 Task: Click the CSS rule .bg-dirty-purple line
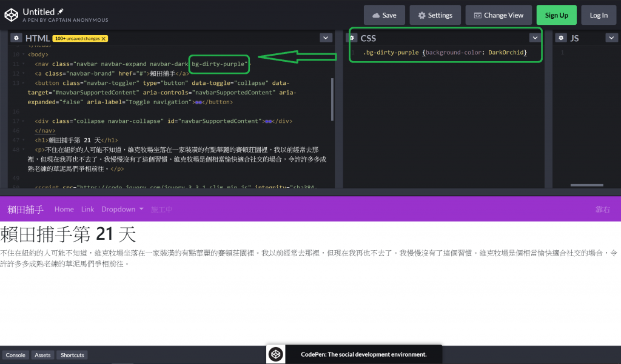pos(445,53)
